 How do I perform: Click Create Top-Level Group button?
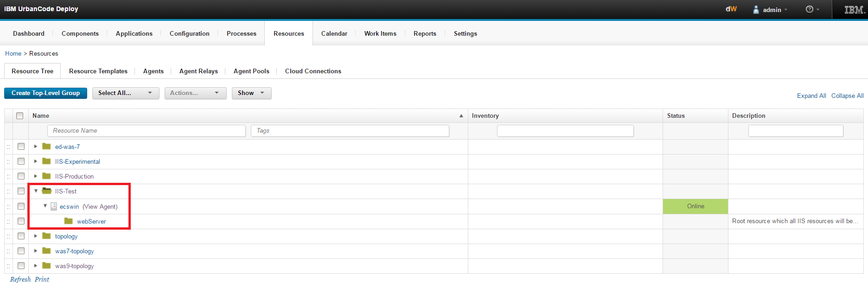tap(45, 93)
